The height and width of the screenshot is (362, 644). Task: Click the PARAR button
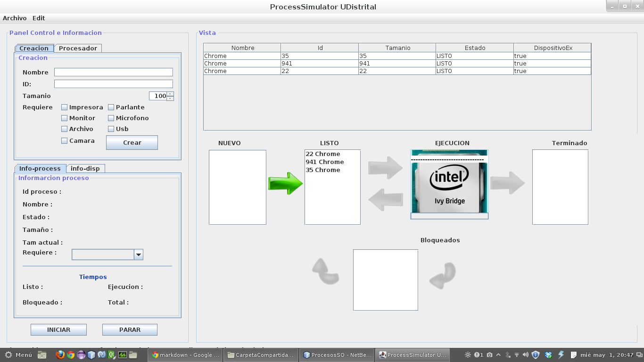point(130,330)
